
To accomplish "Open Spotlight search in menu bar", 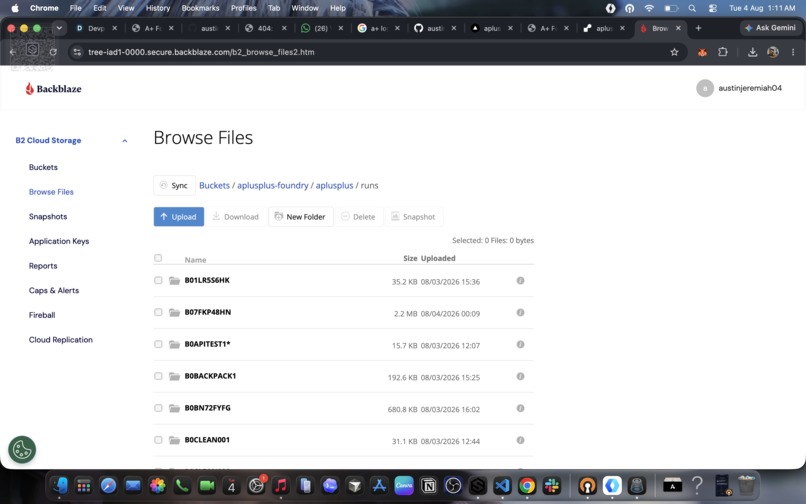I will click(x=692, y=8).
